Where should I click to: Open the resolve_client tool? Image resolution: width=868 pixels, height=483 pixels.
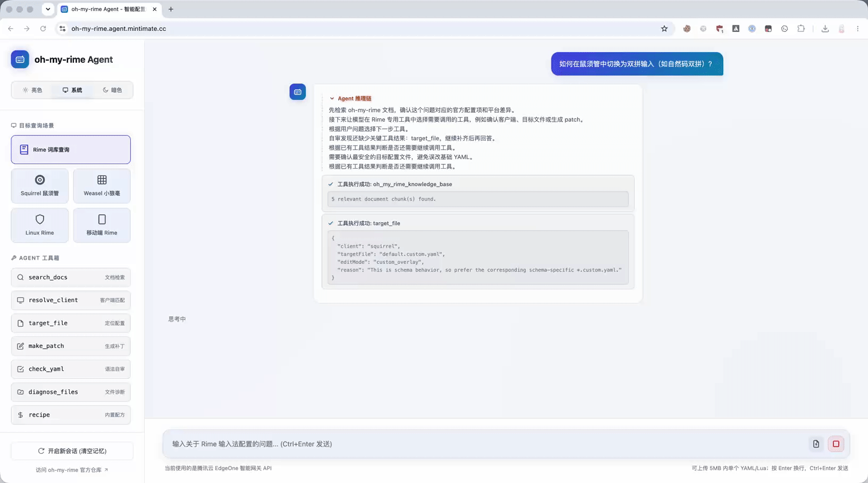point(71,301)
